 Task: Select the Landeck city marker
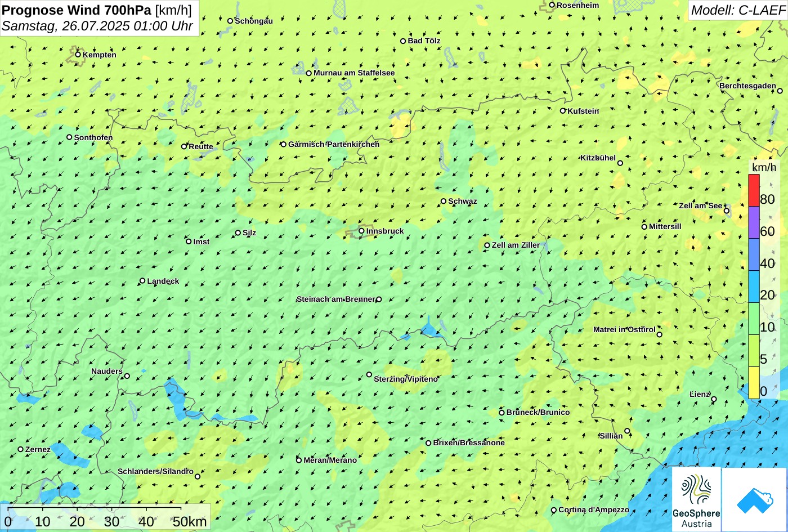[142, 281]
